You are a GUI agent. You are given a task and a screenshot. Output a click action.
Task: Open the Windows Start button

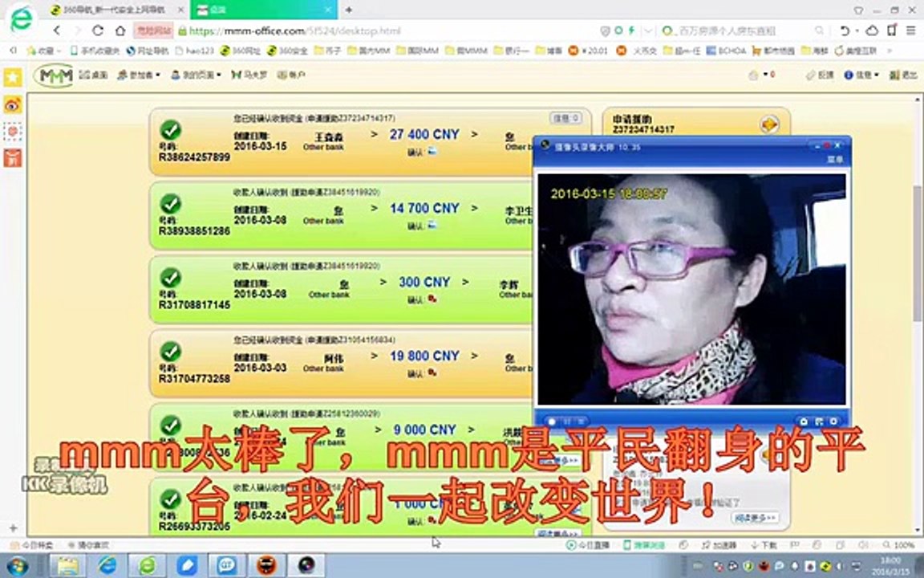(x=17, y=566)
